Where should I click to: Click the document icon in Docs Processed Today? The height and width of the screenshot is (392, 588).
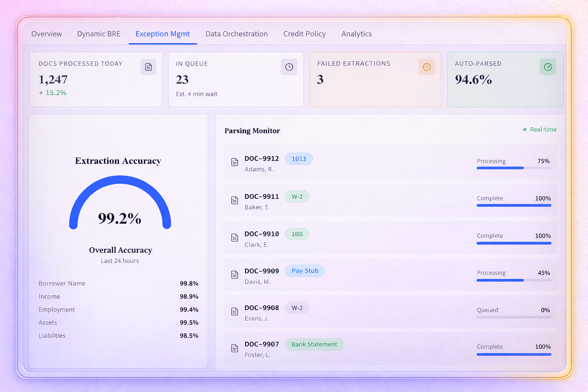148,67
